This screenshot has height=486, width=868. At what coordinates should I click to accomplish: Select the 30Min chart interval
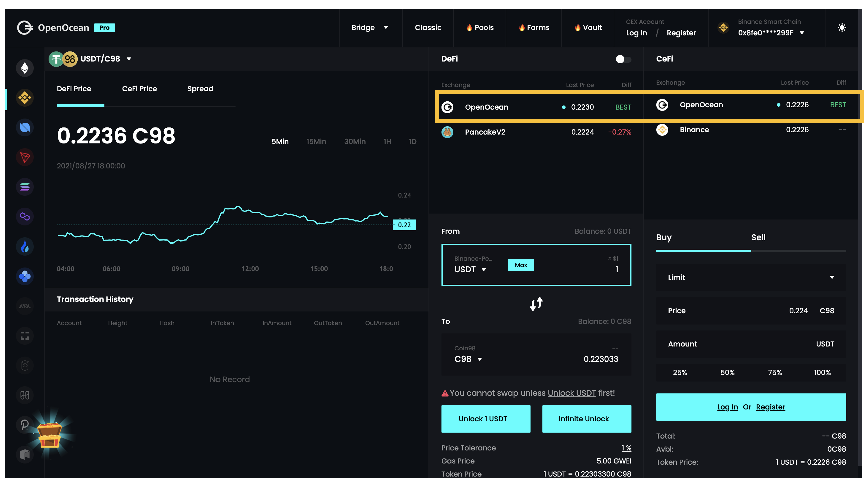coord(355,142)
